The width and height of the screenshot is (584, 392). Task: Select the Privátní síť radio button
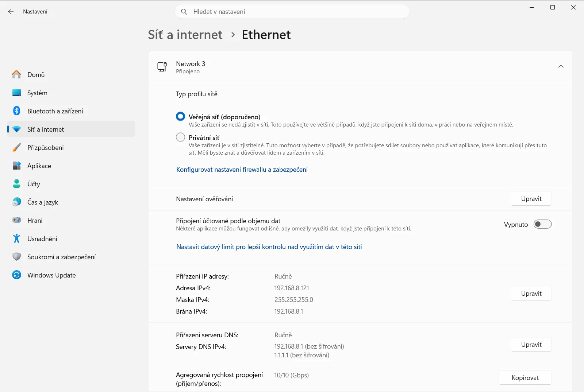click(180, 137)
